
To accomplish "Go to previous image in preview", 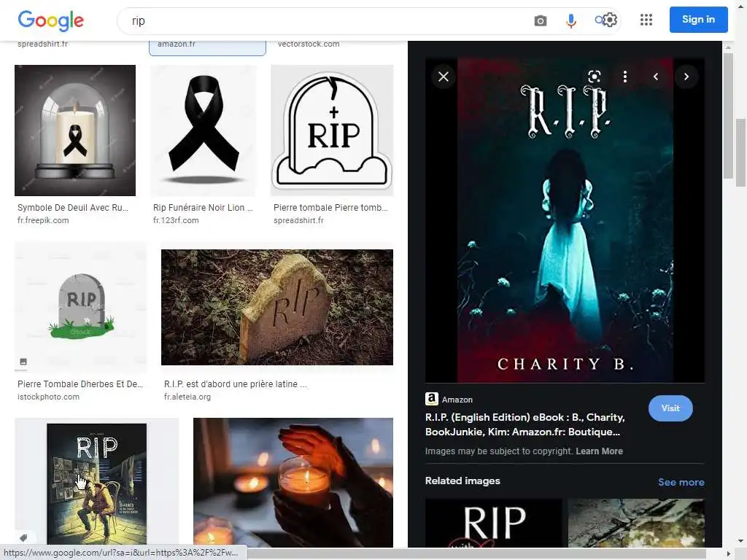I will click(656, 77).
